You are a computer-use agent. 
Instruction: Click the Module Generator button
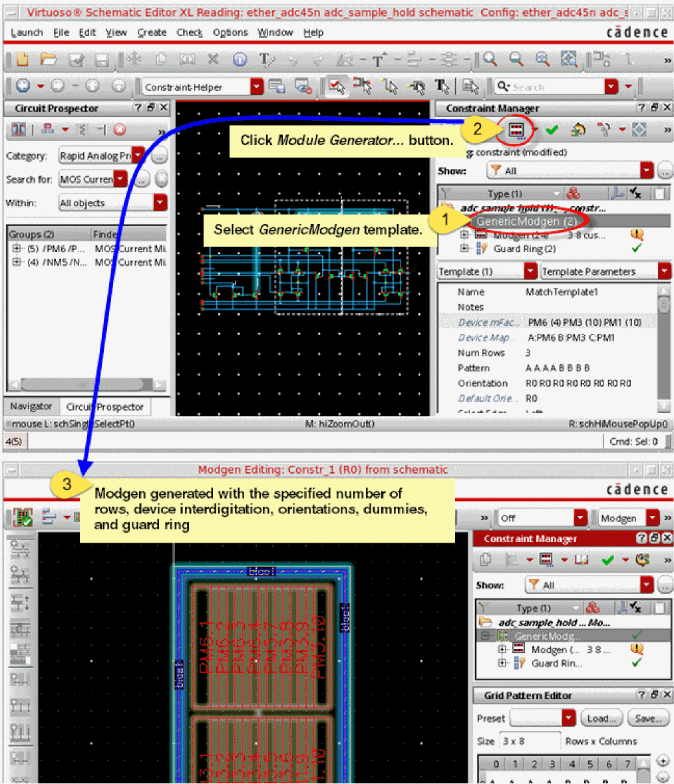516,130
